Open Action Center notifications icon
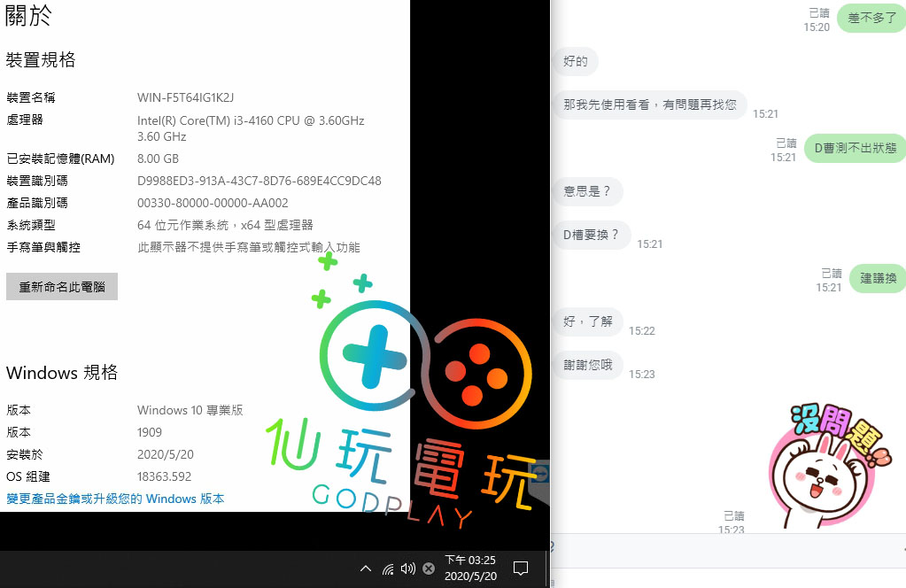The width and height of the screenshot is (906, 588). click(521, 569)
